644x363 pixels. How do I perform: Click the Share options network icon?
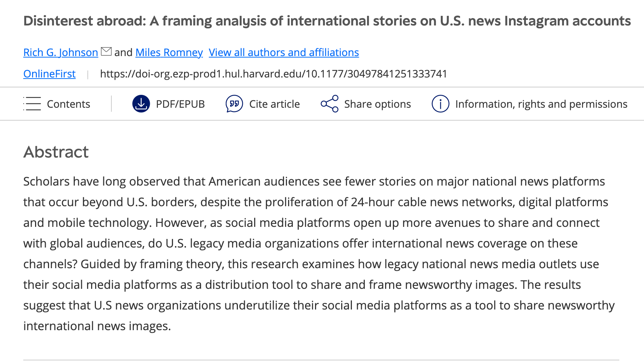[329, 104]
